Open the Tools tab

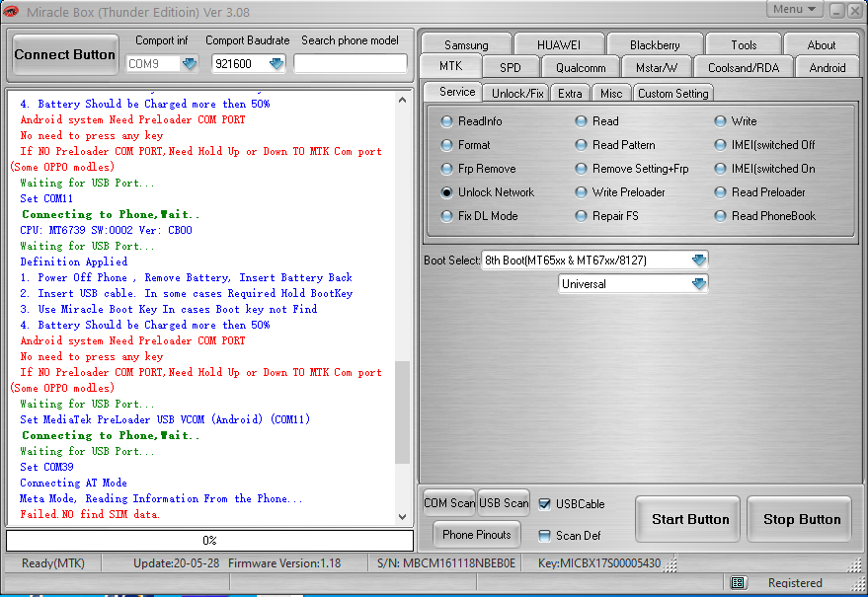coord(744,44)
